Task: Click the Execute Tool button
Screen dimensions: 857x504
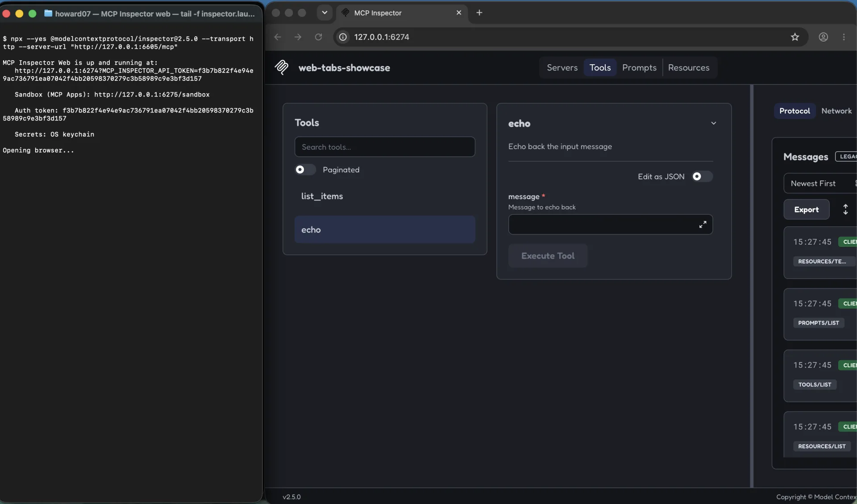Action: click(548, 256)
